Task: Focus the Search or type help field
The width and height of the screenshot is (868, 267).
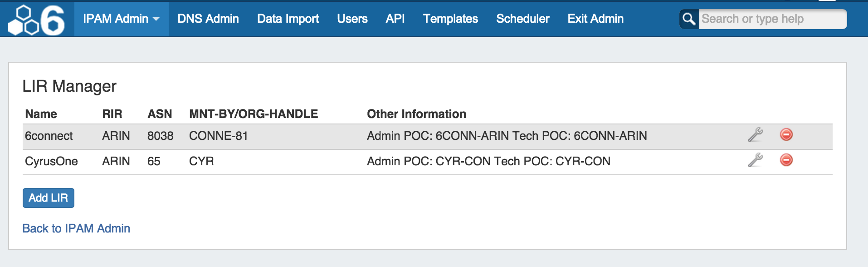Action: (772, 19)
